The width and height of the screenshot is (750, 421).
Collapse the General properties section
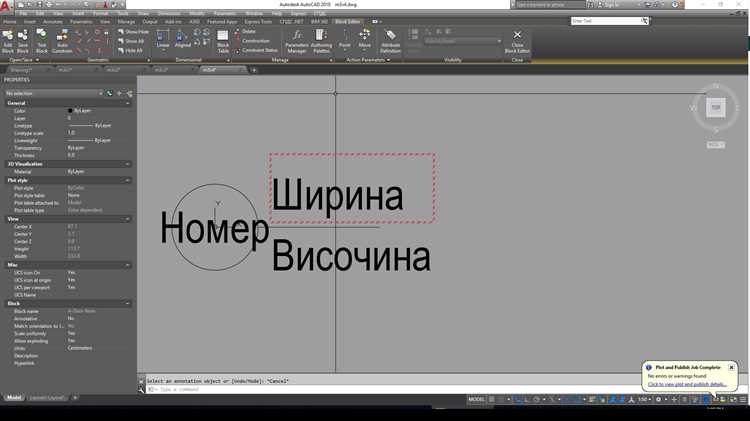click(128, 103)
